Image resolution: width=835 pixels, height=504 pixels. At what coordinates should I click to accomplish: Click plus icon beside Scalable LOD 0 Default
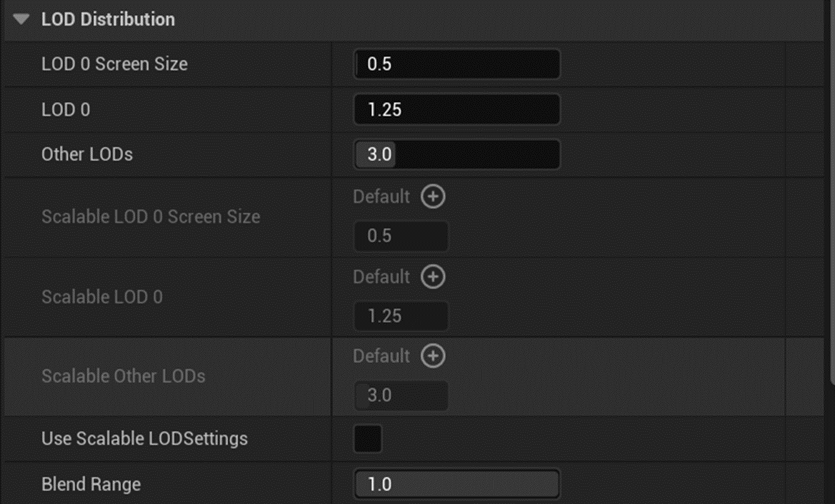[x=433, y=277]
